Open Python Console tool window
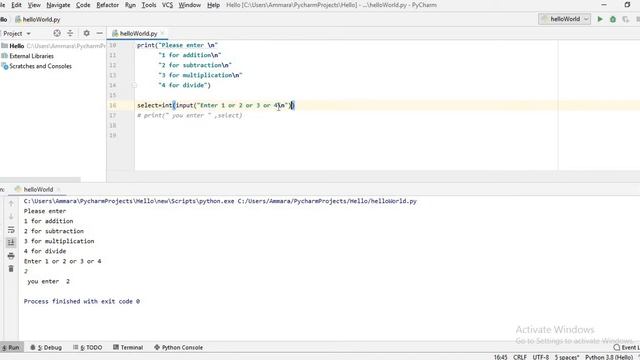Screen dimensions: 640x360 pyautogui.click(x=178, y=347)
